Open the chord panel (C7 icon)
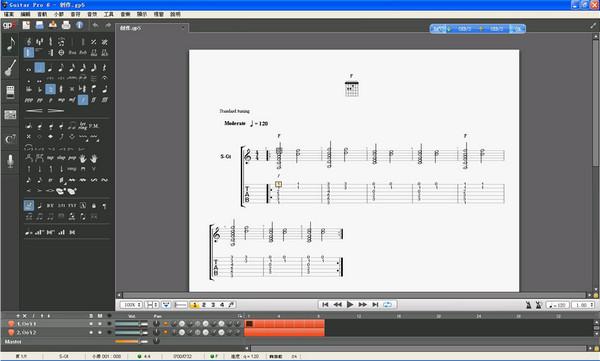The width and height of the screenshot is (600, 361). tap(10, 139)
